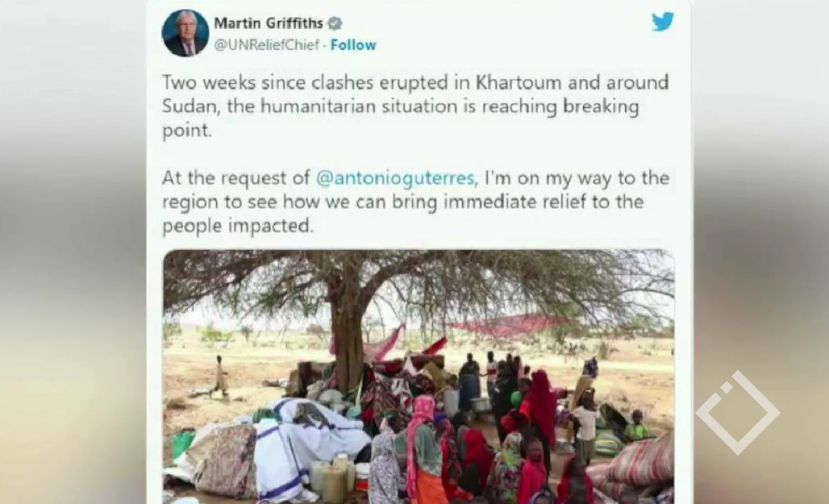829x504 pixels.
Task: Click the Twitter bird logo
Action: 662,22
